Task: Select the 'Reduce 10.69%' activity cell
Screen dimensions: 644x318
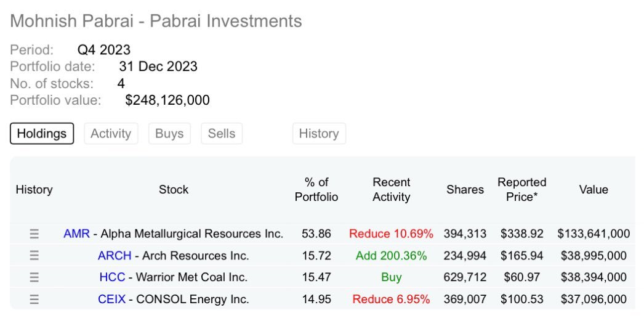Action: (x=392, y=234)
